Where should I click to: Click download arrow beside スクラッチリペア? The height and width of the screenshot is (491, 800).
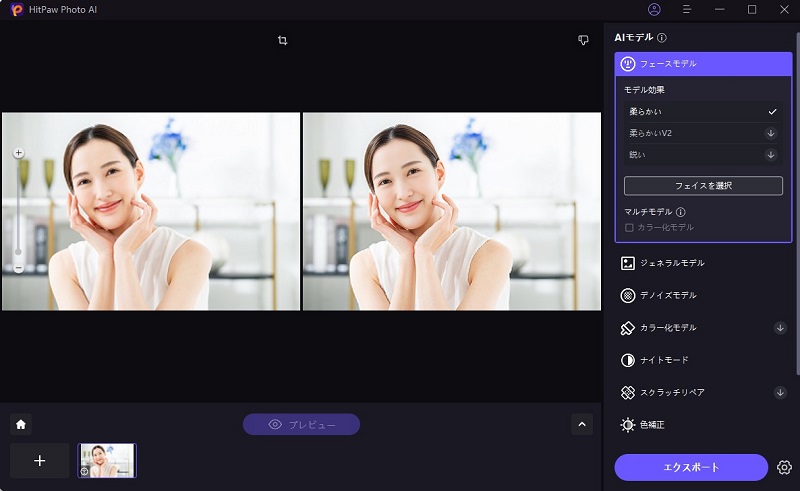[780, 392]
